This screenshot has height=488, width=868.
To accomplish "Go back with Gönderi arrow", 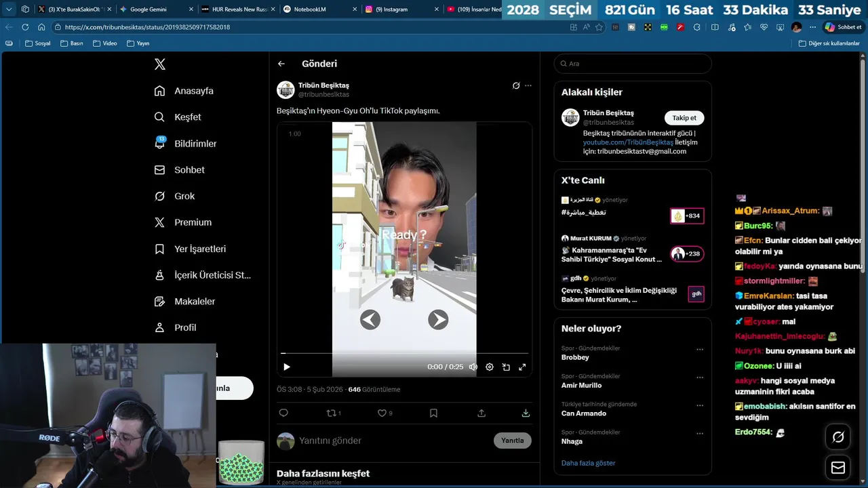I will tap(281, 64).
